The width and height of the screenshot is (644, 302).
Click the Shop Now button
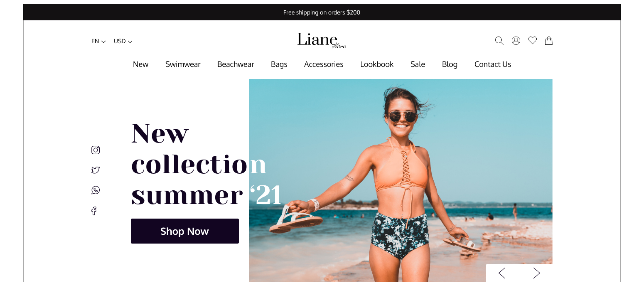185,231
